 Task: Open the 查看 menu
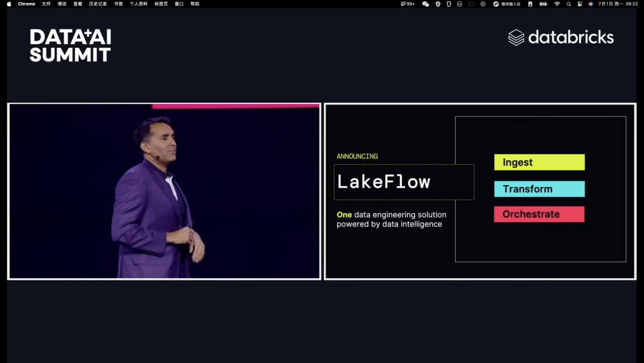coord(78,4)
